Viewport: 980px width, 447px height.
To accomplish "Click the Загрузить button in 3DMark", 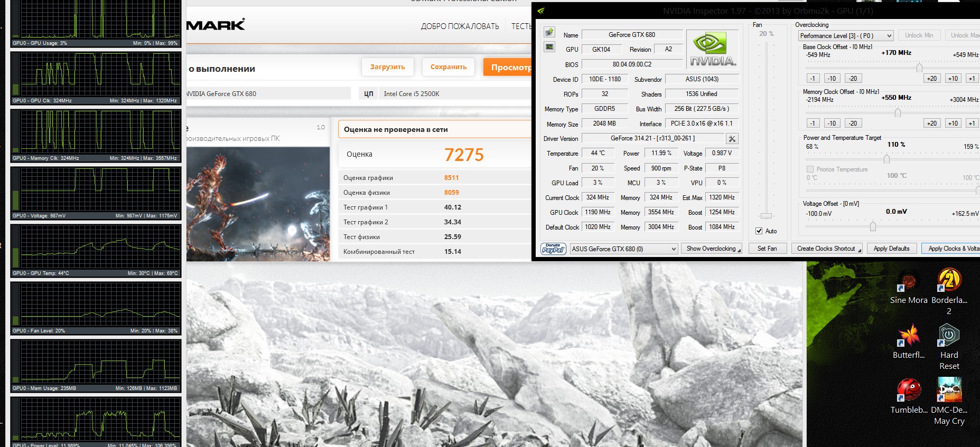I will tap(387, 67).
